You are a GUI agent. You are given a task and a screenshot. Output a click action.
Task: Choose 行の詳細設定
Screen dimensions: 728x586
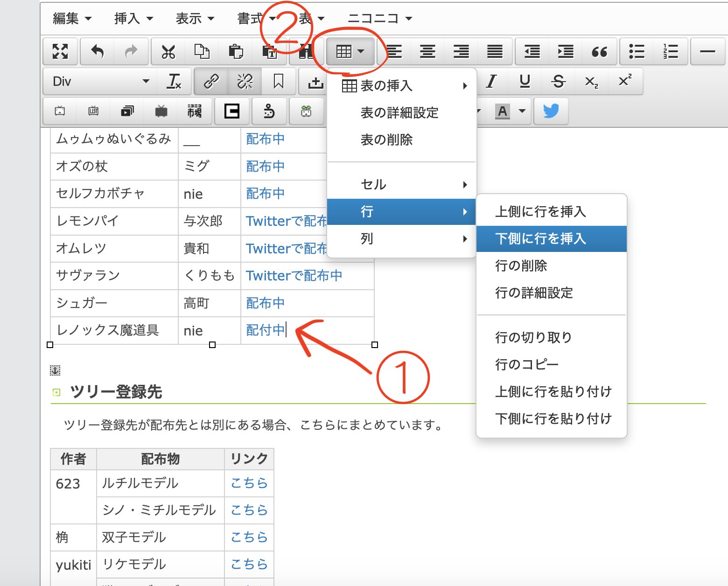[552, 293]
